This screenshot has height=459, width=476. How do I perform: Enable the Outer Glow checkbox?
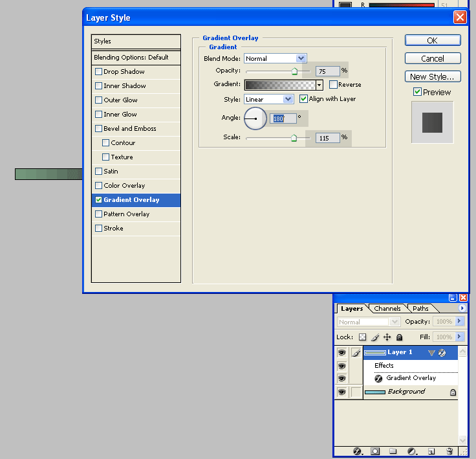(x=98, y=100)
